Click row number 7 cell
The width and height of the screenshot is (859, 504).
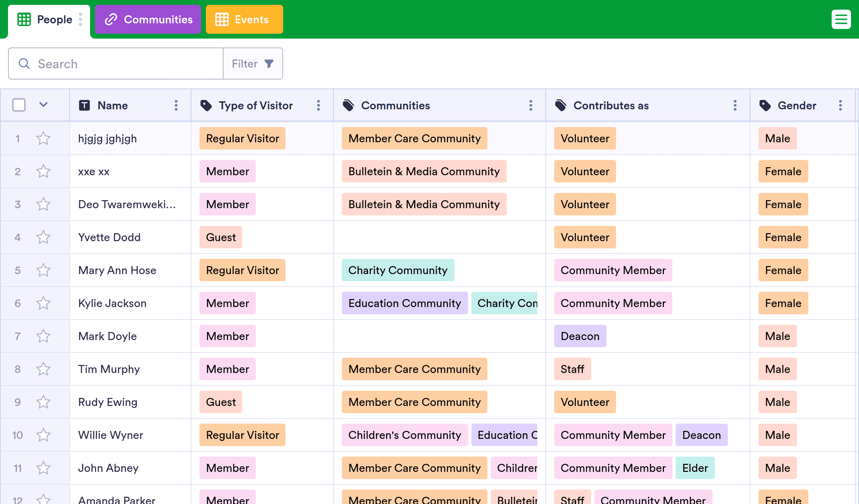coord(18,336)
